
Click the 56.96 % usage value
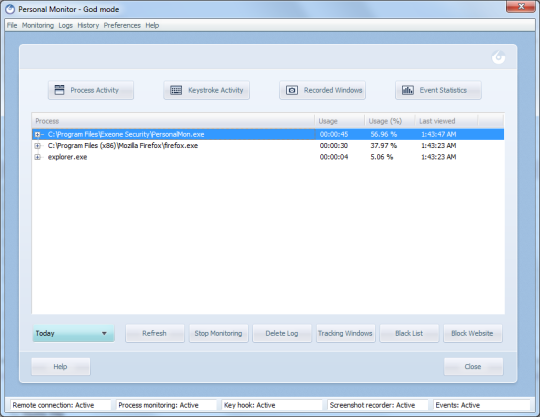pos(383,134)
